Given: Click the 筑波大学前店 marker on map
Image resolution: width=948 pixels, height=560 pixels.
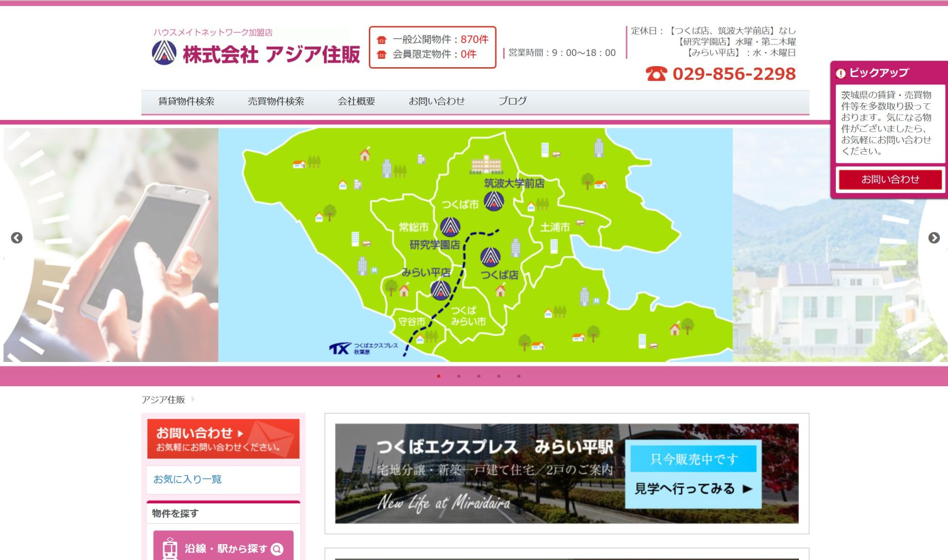Looking at the screenshot, I should 494,201.
